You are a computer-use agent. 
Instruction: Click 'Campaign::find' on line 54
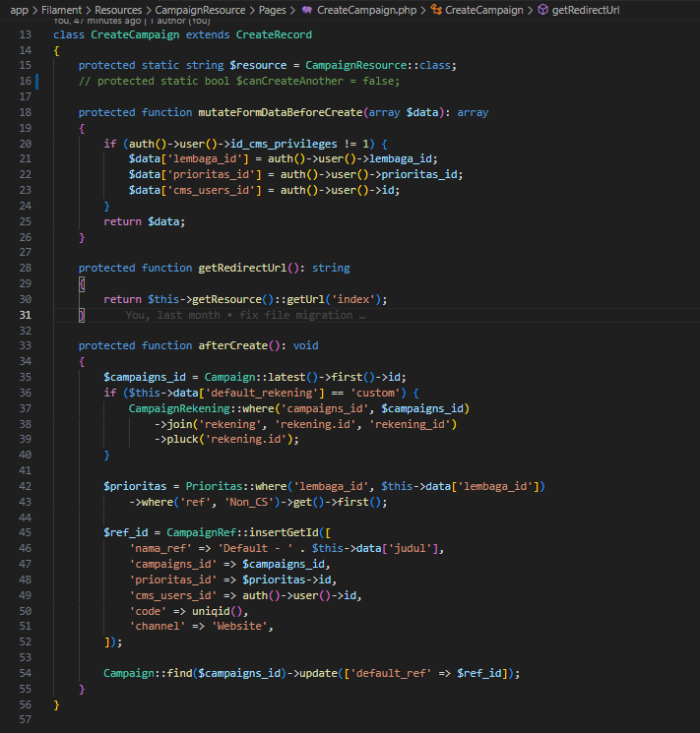pyautogui.click(x=148, y=673)
